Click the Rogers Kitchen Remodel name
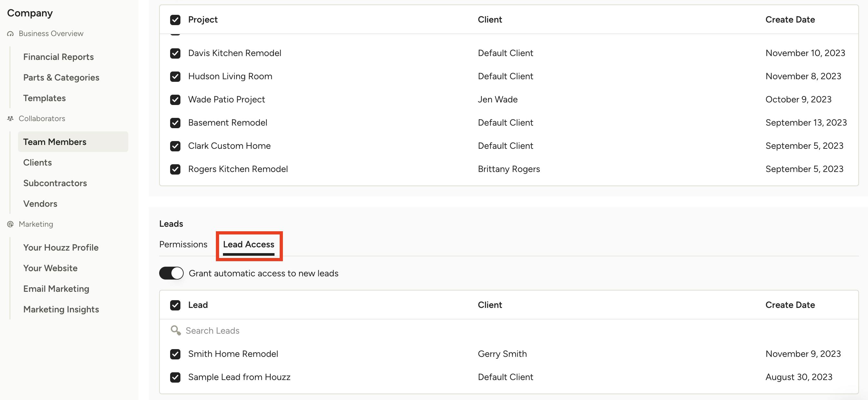 [238, 169]
